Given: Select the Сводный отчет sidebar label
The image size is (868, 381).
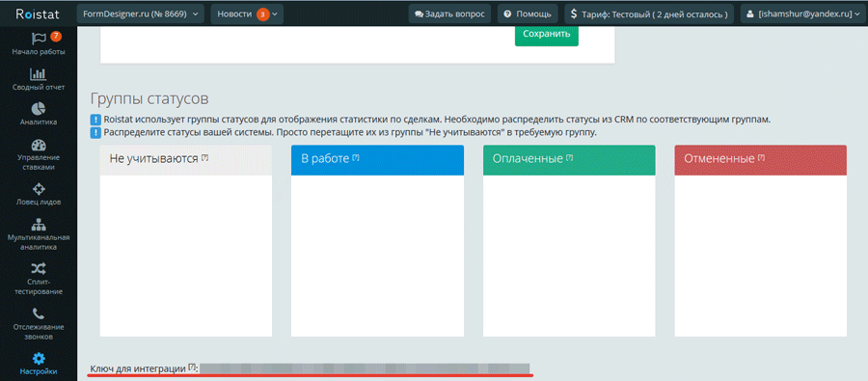Looking at the screenshot, I should coord(39,88).
